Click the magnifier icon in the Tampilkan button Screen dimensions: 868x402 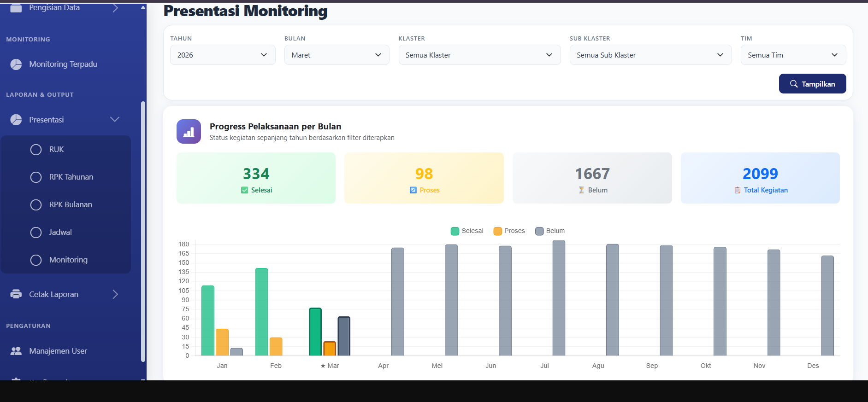794,84
